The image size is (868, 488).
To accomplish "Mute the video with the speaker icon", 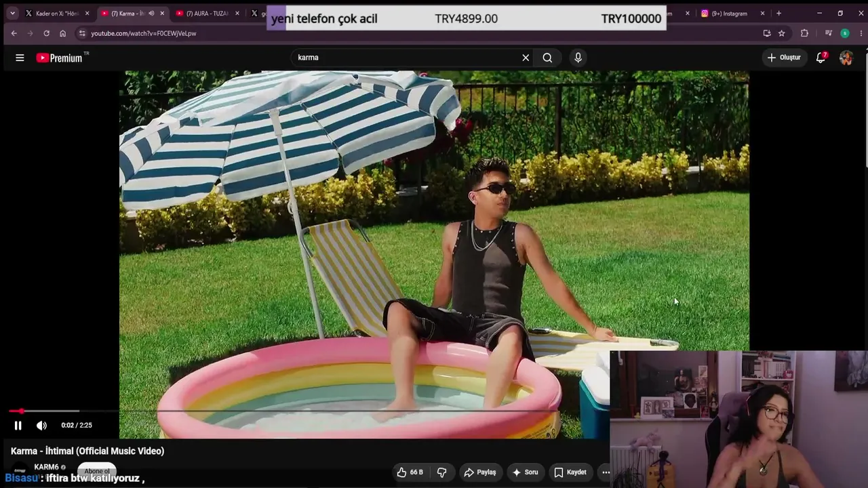I will click(x=41, y=426).
